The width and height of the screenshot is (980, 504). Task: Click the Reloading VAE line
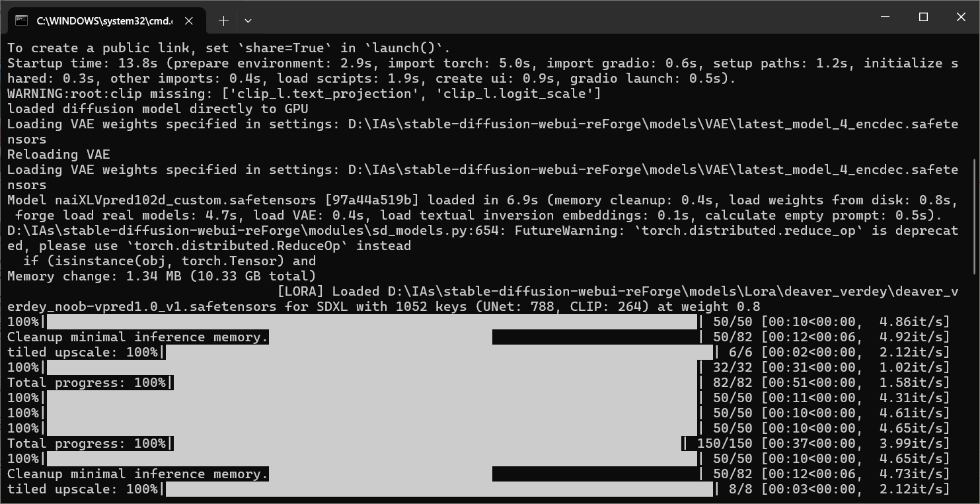[59, 155]
